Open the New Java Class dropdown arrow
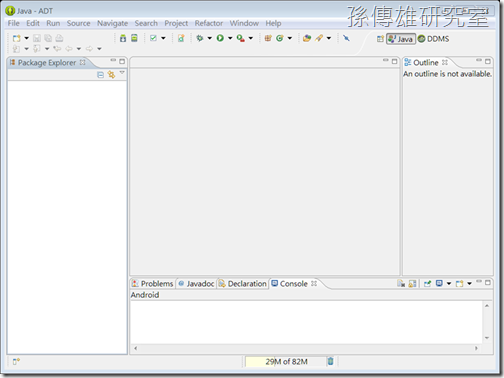The image size is (504, 378). [290, 38]
